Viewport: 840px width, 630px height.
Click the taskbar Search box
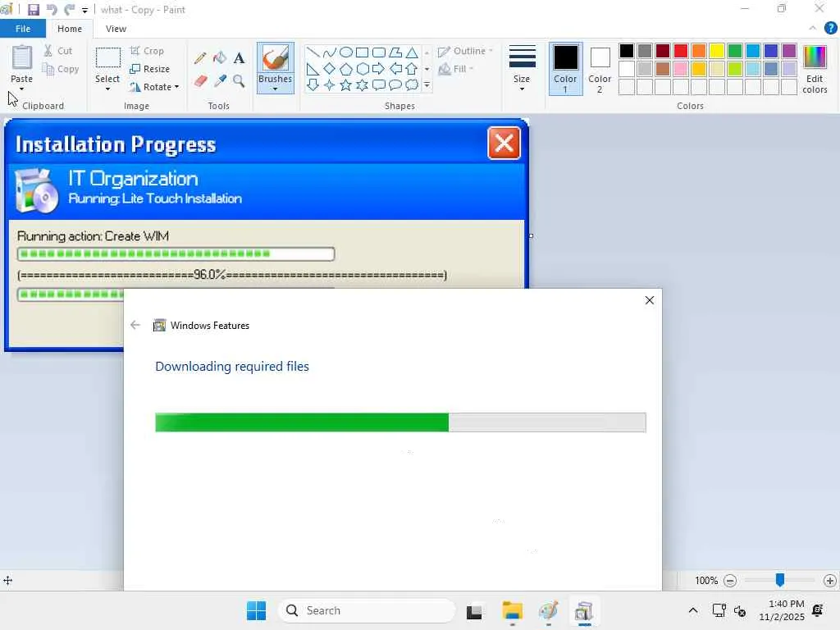[x=367, y=610]
